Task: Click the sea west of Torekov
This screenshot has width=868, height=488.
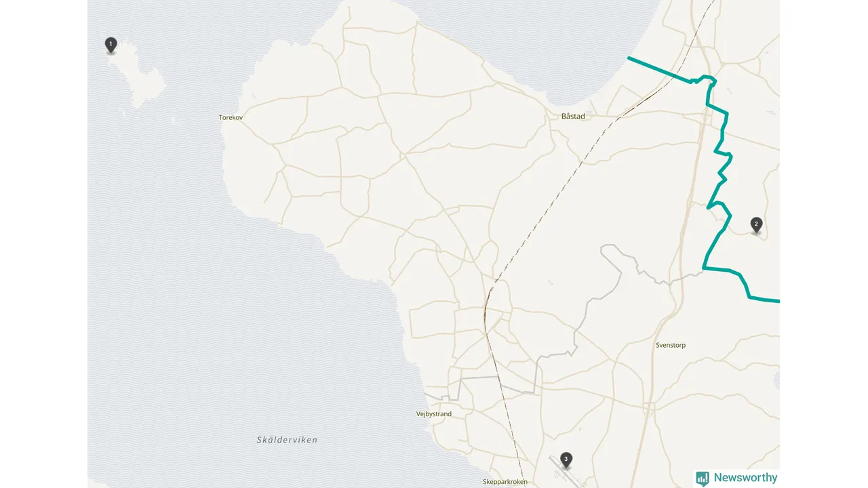Action: [x=156, y=203]
